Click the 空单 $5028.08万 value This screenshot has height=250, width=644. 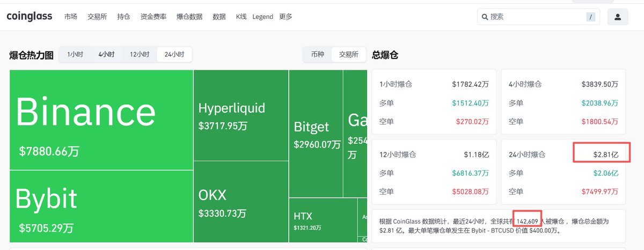click(x=470, y=191)
